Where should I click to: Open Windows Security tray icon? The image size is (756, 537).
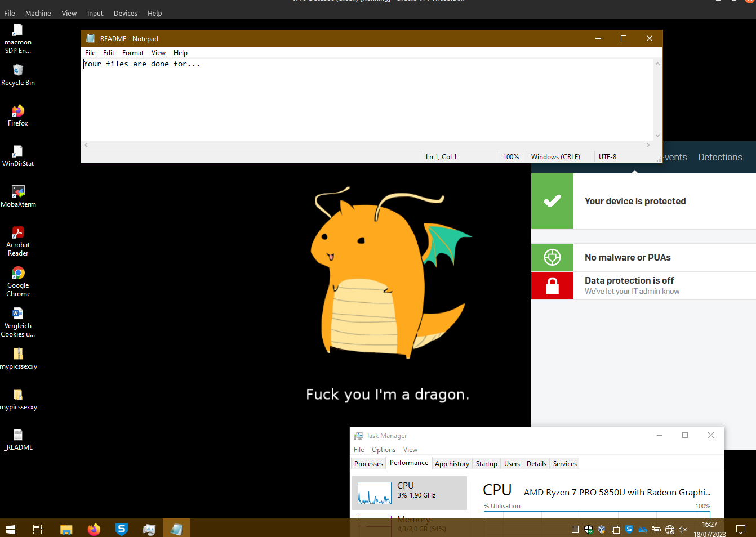(589, 529)
